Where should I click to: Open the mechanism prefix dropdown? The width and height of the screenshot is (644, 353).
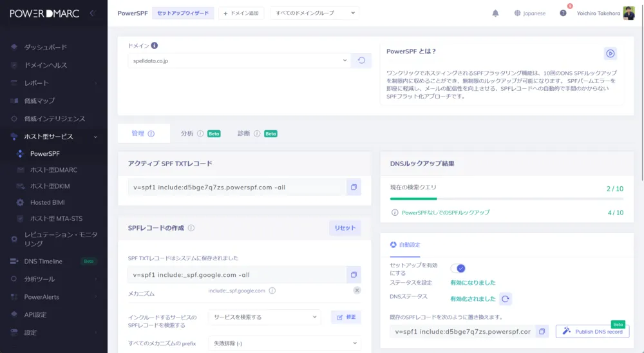(284, 343)
